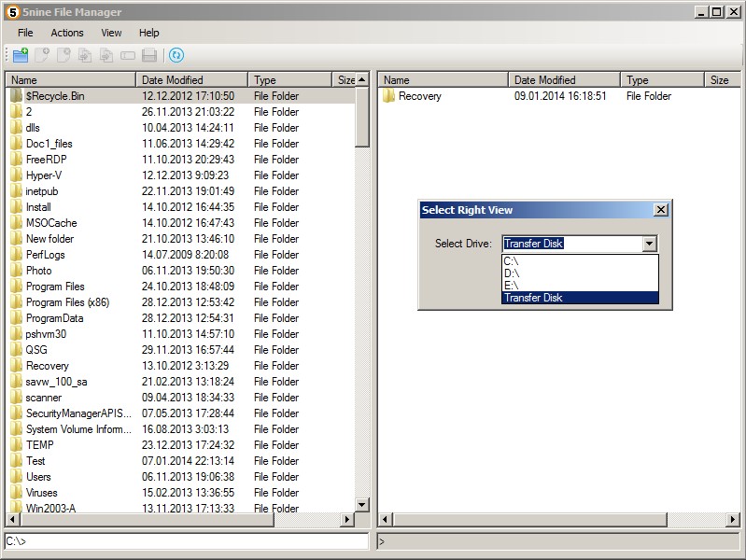746x560 pixels.
Task: Select the Test folder name
Action: (x=35, y=461)
